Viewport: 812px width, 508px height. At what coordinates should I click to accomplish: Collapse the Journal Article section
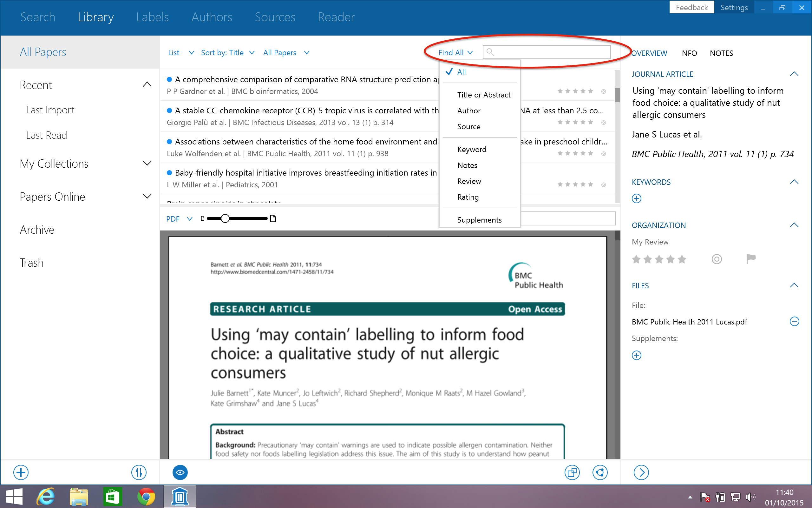coord(794,74)
